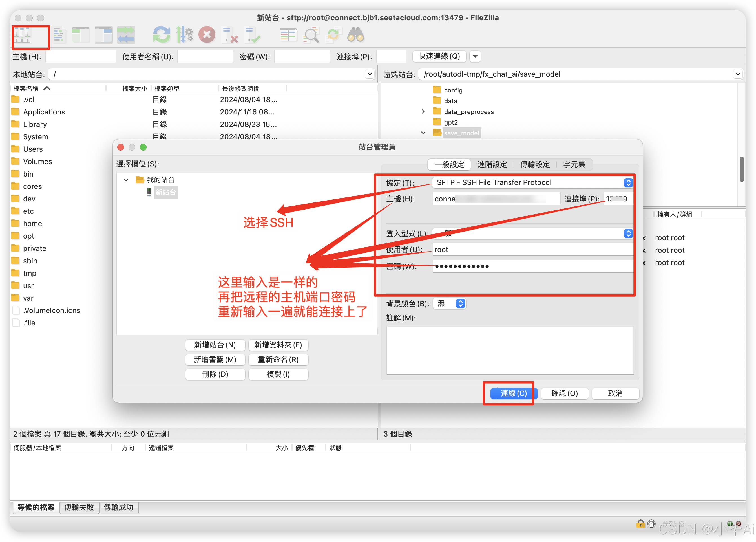
Task: Collapse the 我的站台 tree folder
Action: coord(126,180)
